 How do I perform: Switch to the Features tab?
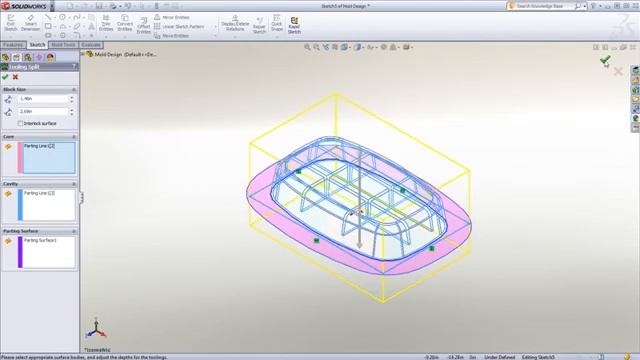coord(13,45)
